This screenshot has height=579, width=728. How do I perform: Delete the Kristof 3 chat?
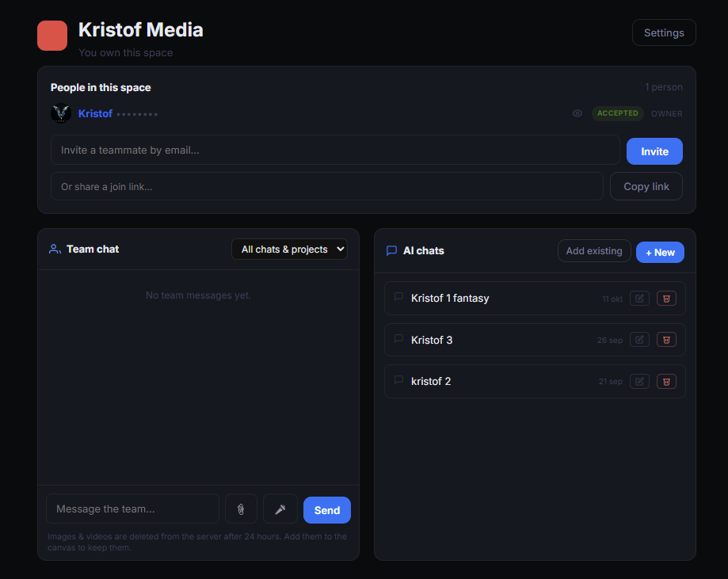666,340
